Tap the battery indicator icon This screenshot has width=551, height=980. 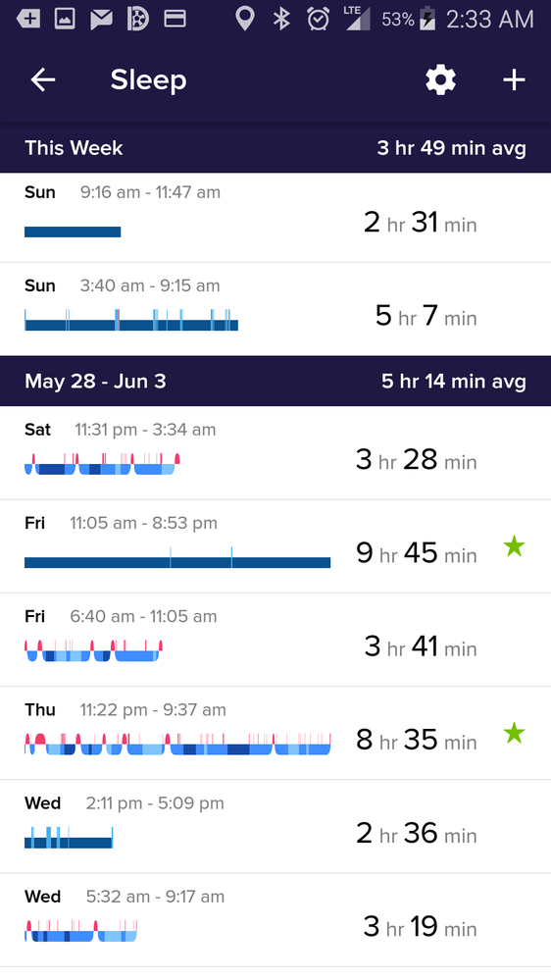coord(427,20)
